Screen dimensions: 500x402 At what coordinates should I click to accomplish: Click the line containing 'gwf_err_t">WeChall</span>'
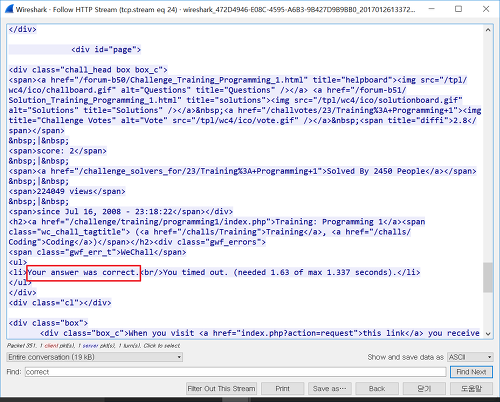pos(97,252)
